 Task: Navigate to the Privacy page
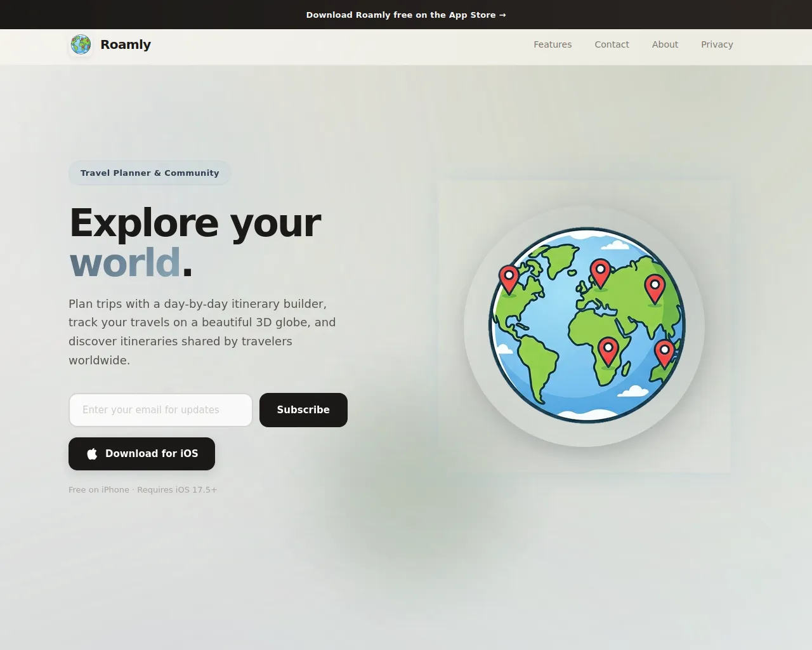(x=717, y=44)
